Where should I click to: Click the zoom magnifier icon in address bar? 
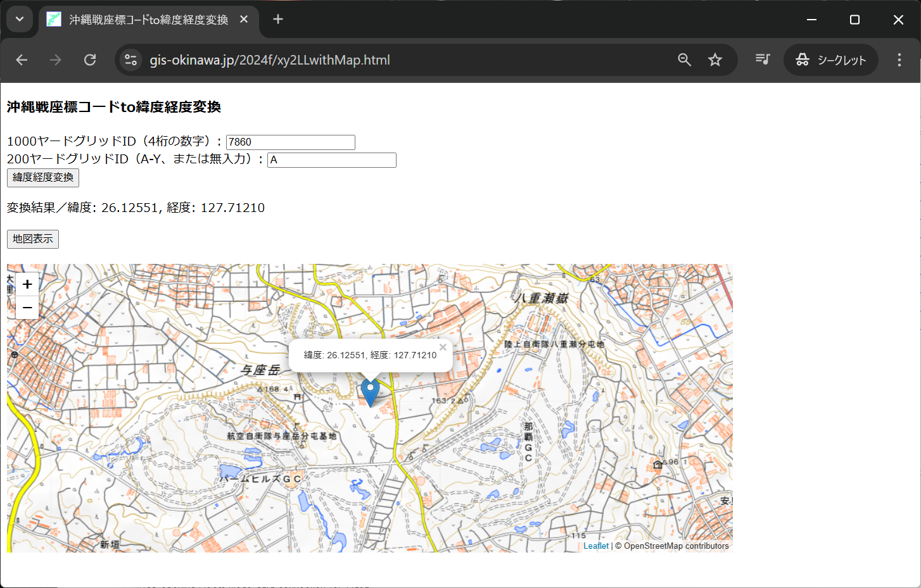pos(684,60)
